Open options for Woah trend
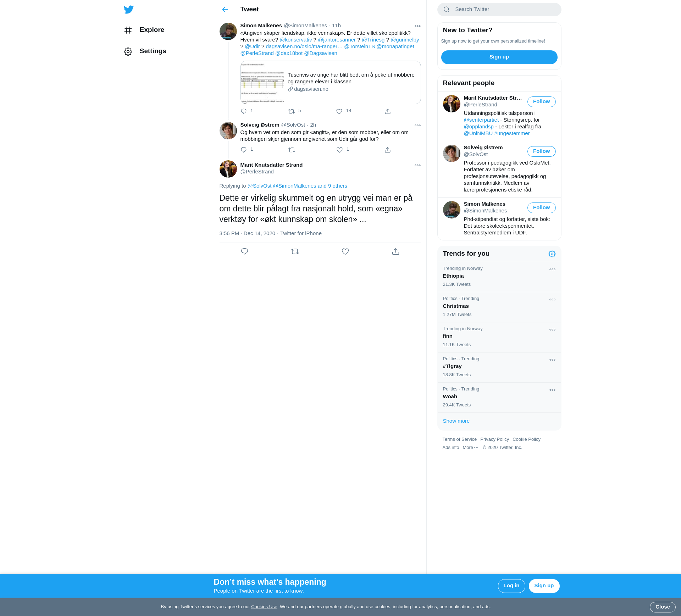This screenshot has height=616, width=681. (x=552, y=390)
